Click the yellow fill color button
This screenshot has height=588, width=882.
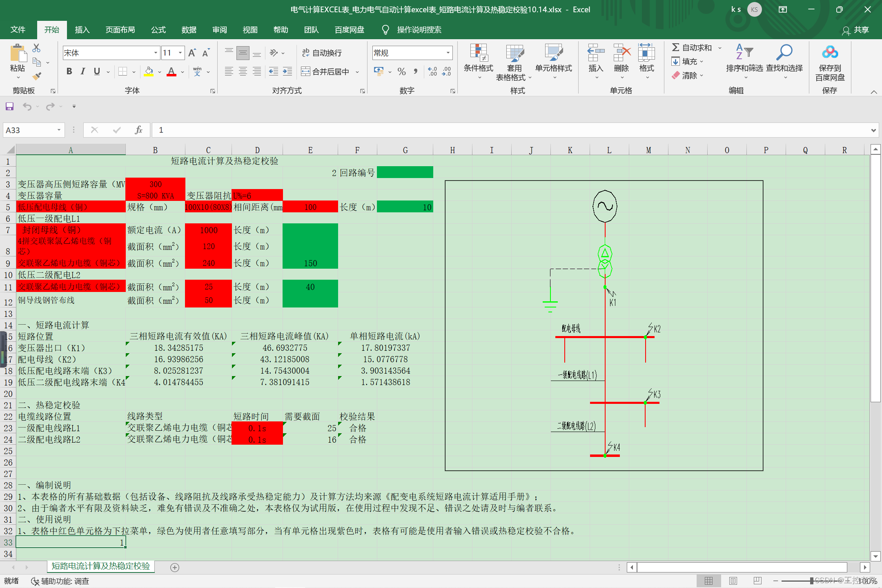pos(149,71)
